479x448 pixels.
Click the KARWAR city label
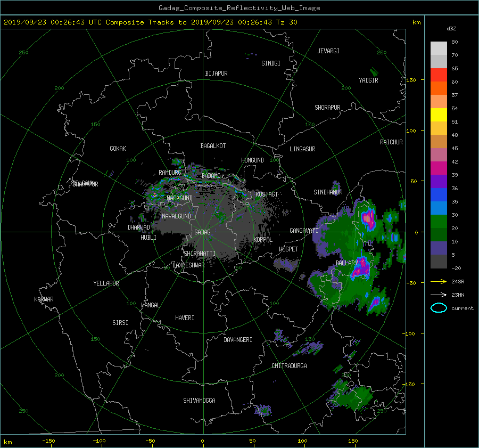44,299
